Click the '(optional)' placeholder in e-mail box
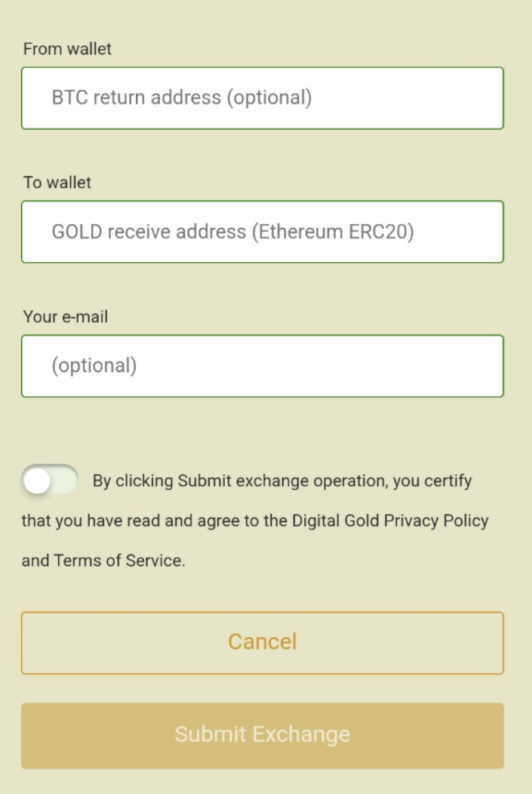 [94, 365]
